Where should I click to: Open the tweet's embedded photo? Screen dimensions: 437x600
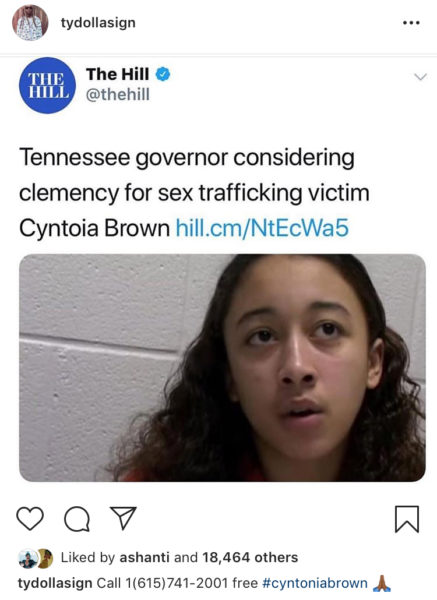(x=222, y=368)
